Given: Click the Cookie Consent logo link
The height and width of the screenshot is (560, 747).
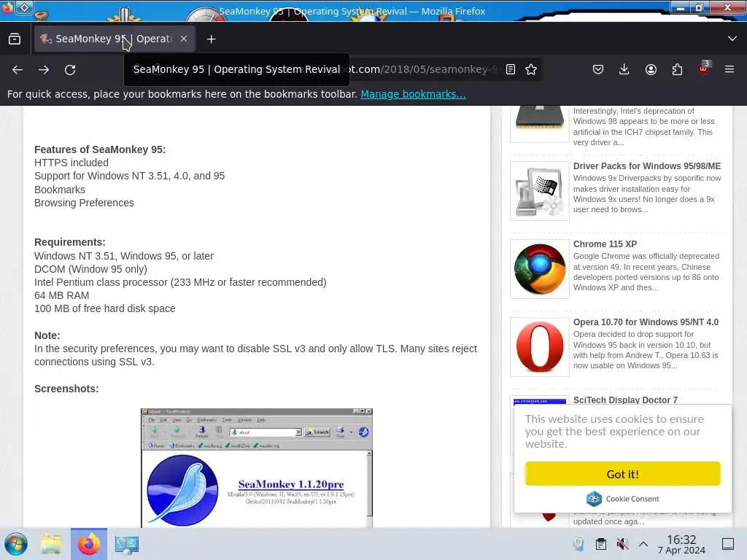Looking at the screenshot, I should (x=623, y=499).
